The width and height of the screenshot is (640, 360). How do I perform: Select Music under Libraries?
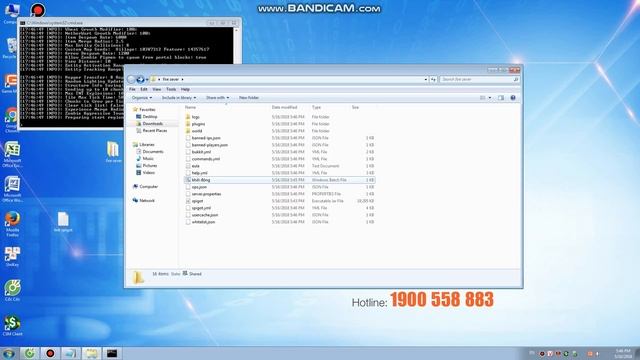148,158
